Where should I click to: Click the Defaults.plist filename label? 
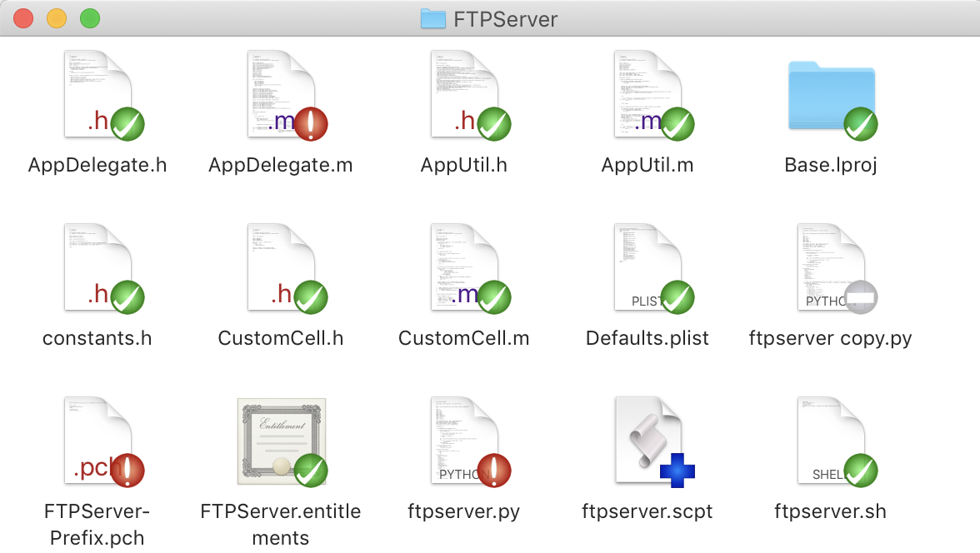647,339
